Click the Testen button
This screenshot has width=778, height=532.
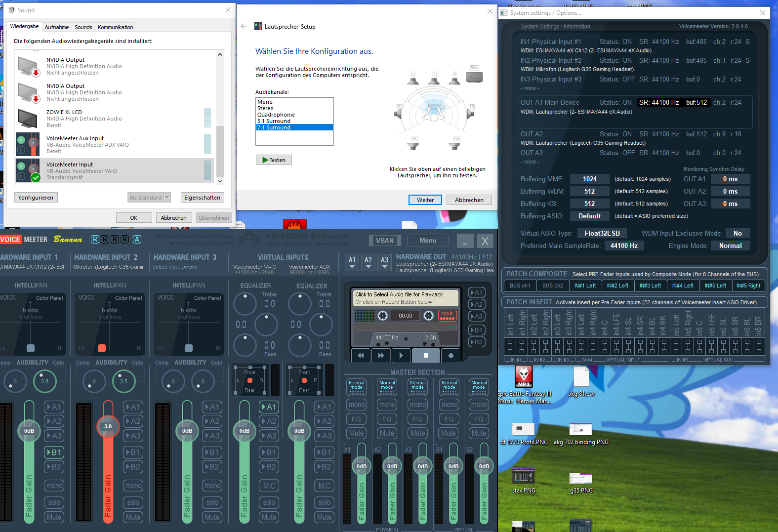point(274,160)
